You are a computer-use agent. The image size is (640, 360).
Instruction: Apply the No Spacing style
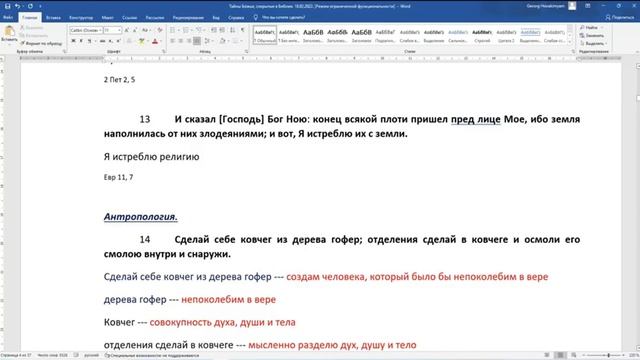(x=289, y=35)
